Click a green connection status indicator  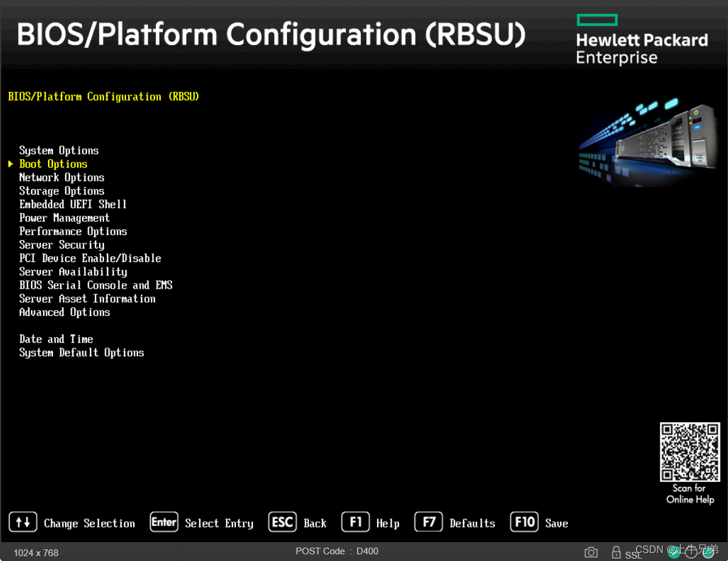(x=673, y=552)
